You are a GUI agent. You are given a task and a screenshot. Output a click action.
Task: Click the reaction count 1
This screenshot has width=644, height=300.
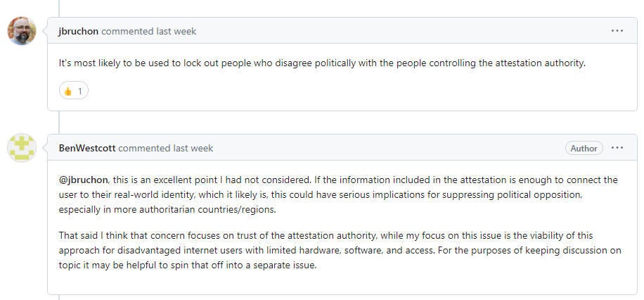[x=79, y=92]
